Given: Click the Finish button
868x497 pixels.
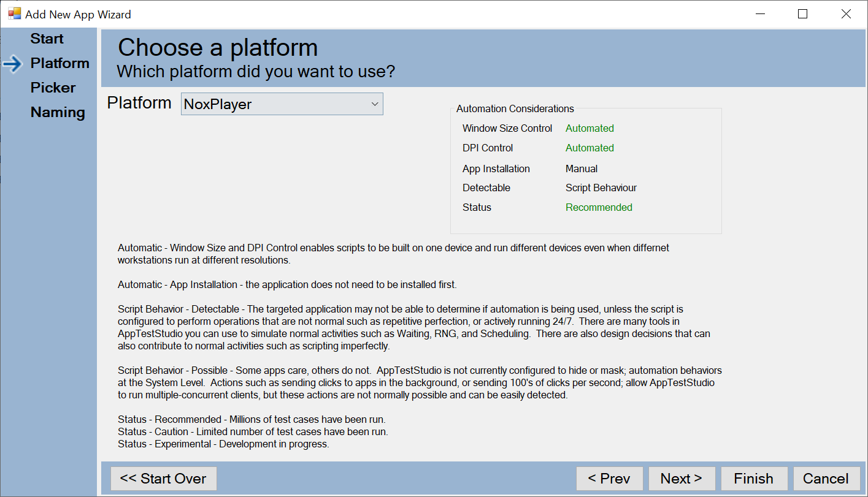Looking at the screenshot, I should (753, 479).
